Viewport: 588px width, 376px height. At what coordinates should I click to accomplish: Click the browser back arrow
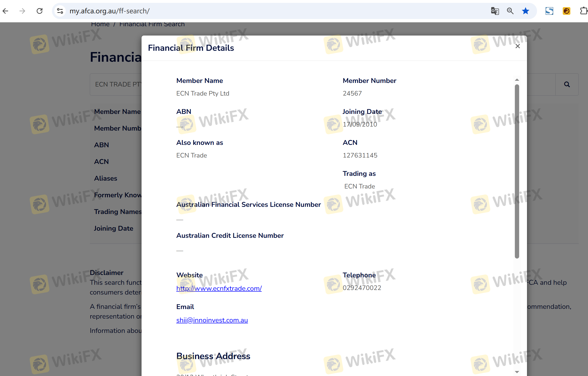(x=5, y=11)
